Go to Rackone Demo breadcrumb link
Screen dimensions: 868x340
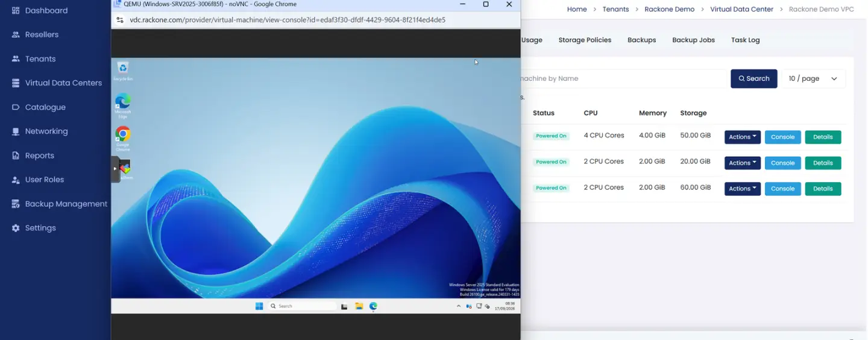coord(669,9)
